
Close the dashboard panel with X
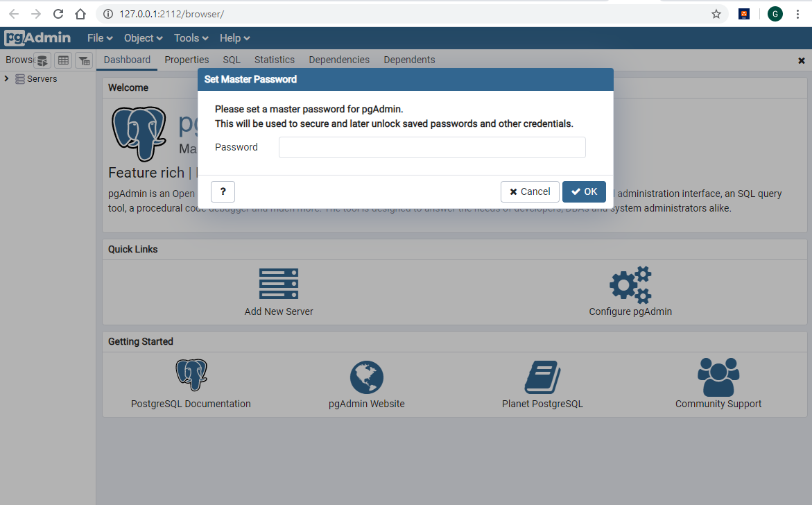click(x=801, y=60)
